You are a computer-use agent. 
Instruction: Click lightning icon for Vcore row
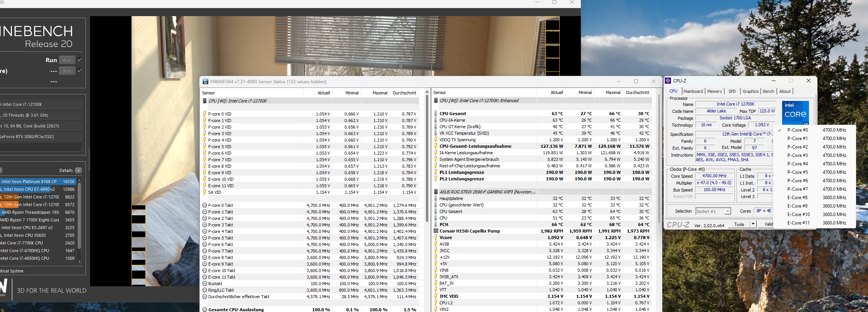coord(436,238)
